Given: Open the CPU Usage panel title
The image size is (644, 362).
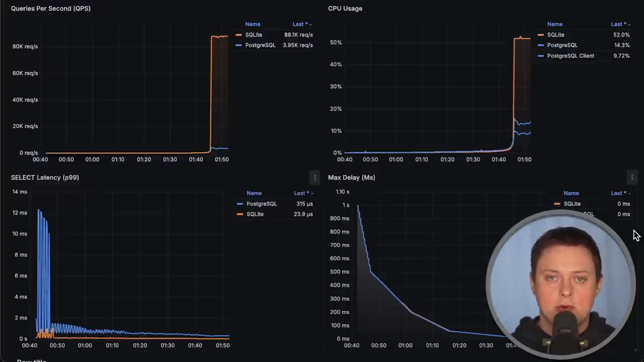Looking at the screenshot, I should (345, 9).
